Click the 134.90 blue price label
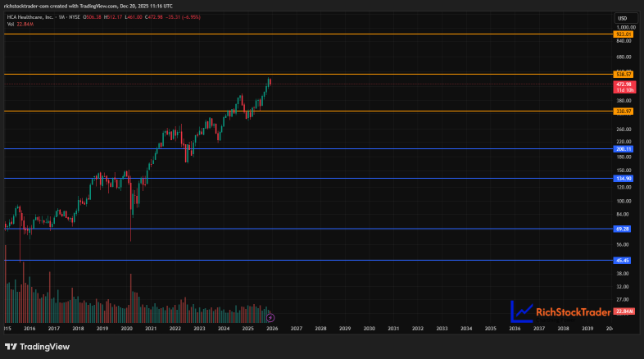 (x=623, y=179)
